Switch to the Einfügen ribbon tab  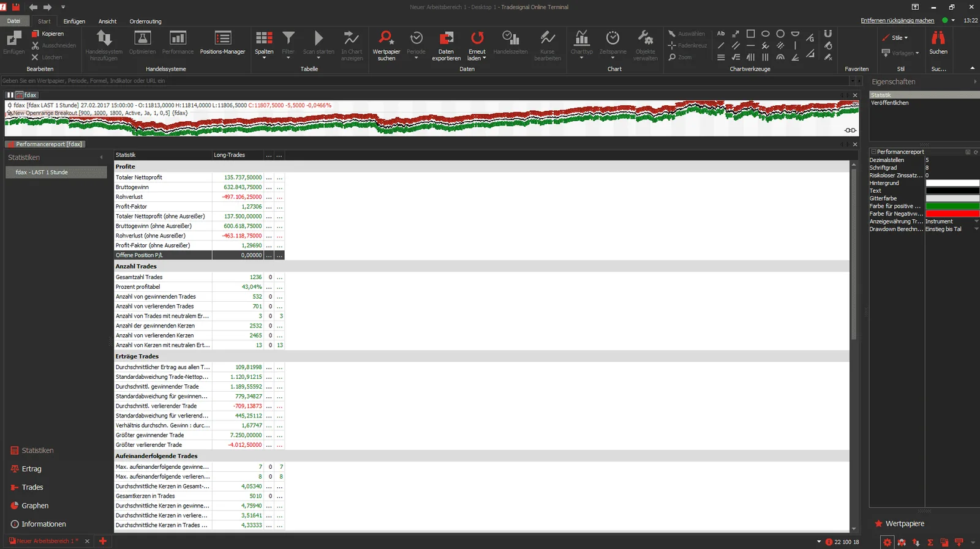[74, 21]
